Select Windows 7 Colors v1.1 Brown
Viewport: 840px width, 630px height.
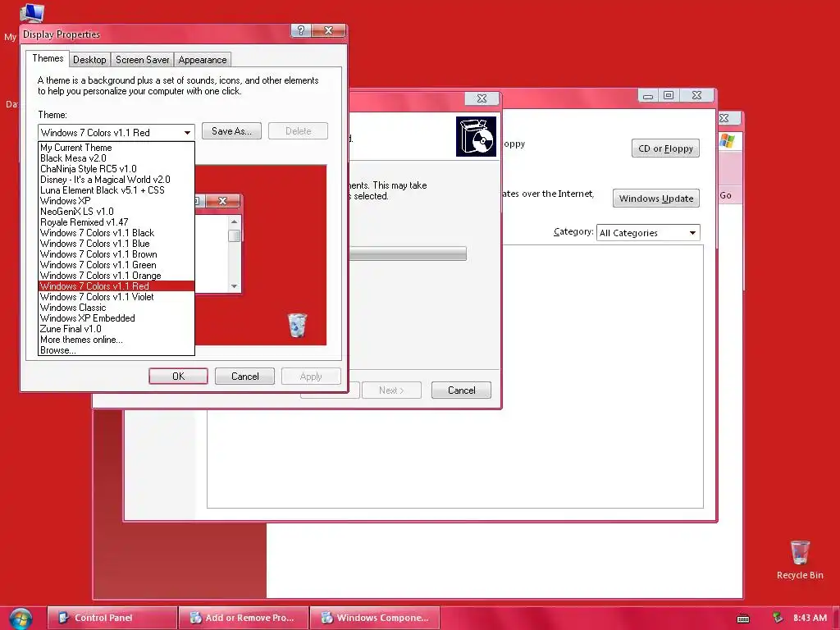point(116,254)
